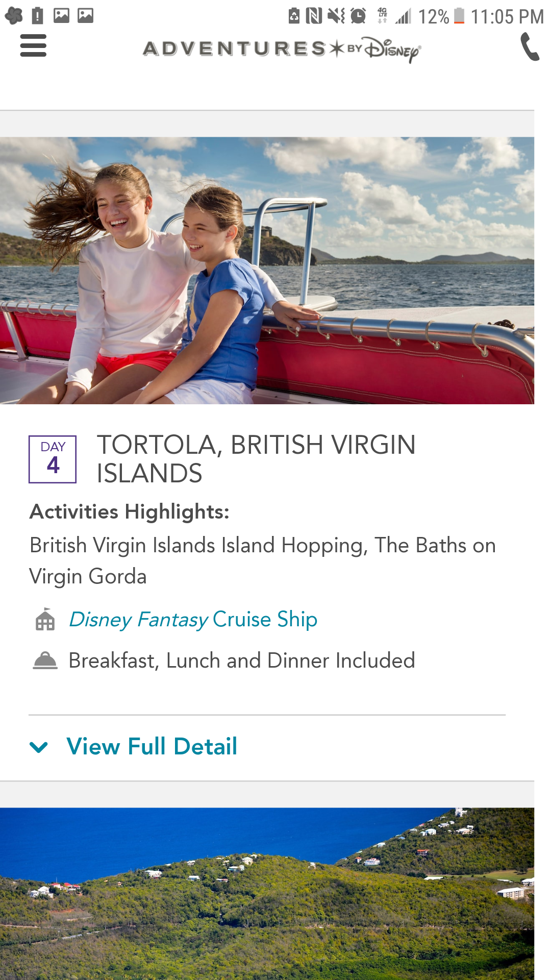The height and width of the screenshot is (980, 551).
Task: Open the Disney Fantasy Cruise Ship link
Action: pos(193,620)
